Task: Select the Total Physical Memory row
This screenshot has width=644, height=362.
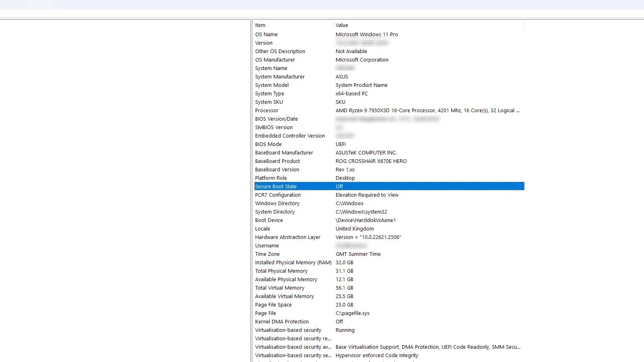Action: [389, 271]
